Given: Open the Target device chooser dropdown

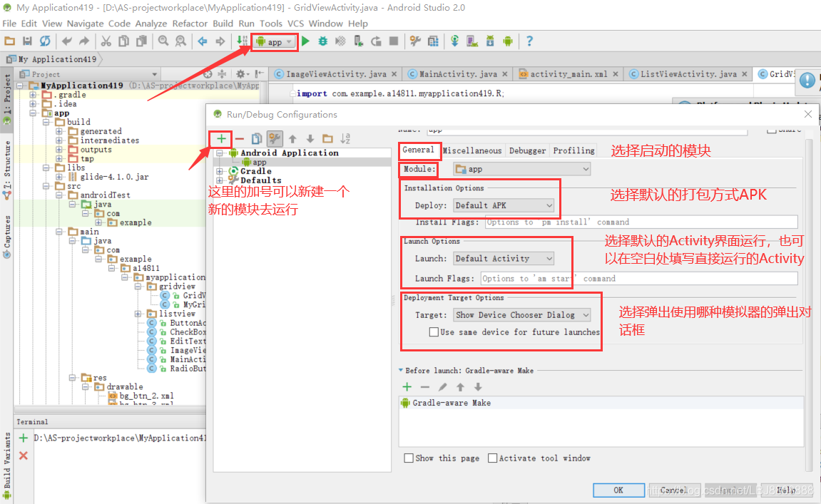Looking at the screenshot, I should [522, 315].
